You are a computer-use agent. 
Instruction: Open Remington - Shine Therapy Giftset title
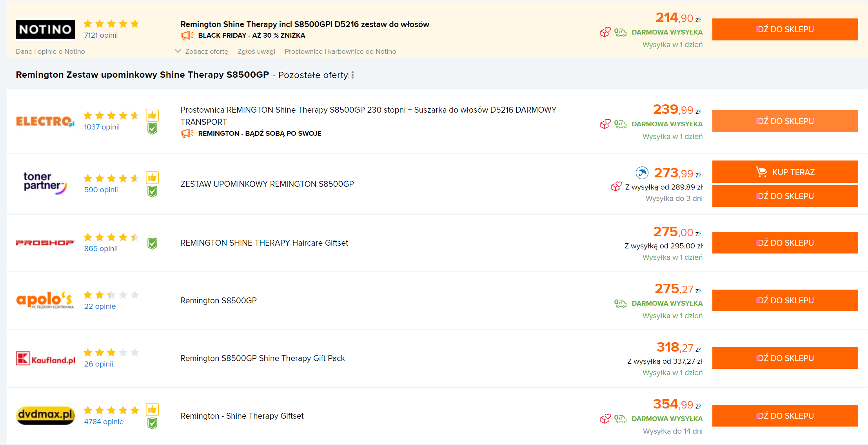[x=242, y=416]
